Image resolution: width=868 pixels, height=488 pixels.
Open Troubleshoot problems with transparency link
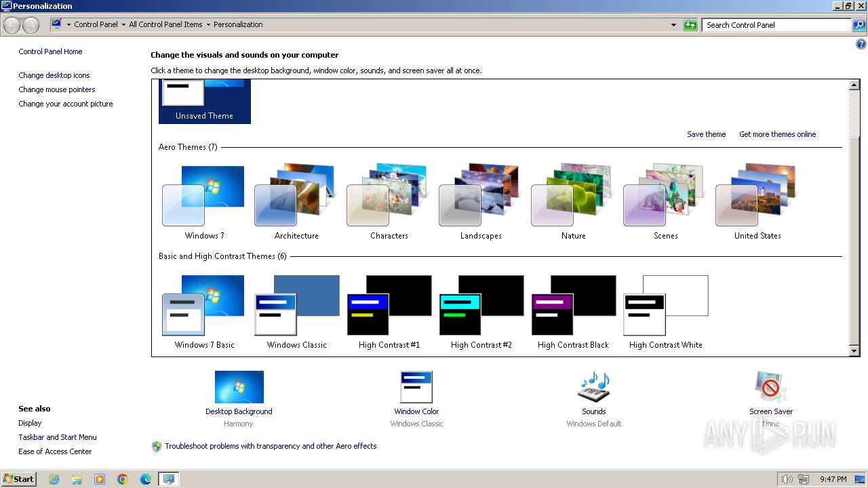[271, 446]
